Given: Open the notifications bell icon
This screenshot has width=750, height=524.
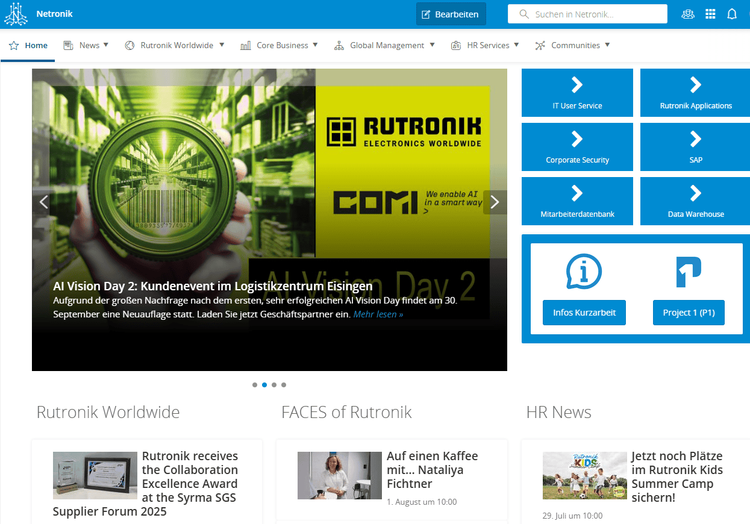Looking at the screenshot, I should pyautogui.click(x=732, y=14).
